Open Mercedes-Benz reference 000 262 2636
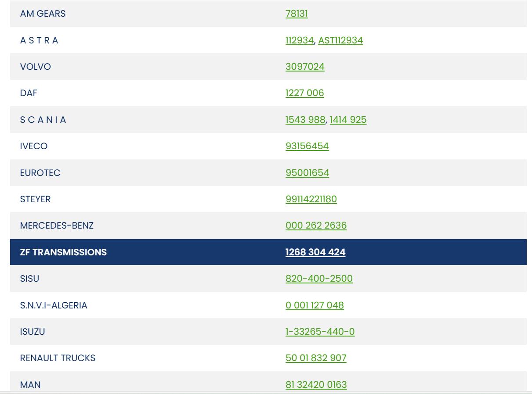This screenshot has height=394, width=532. [x=316, y=226]
